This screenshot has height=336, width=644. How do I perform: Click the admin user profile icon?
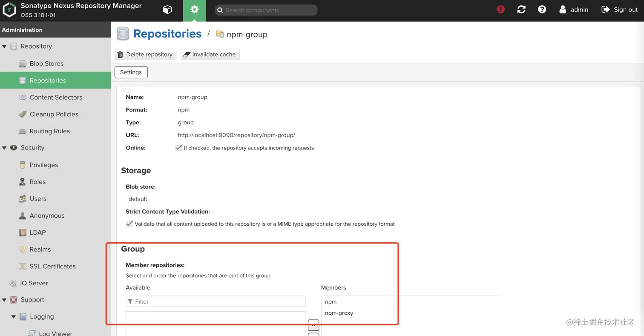click(x=563, y=9)
